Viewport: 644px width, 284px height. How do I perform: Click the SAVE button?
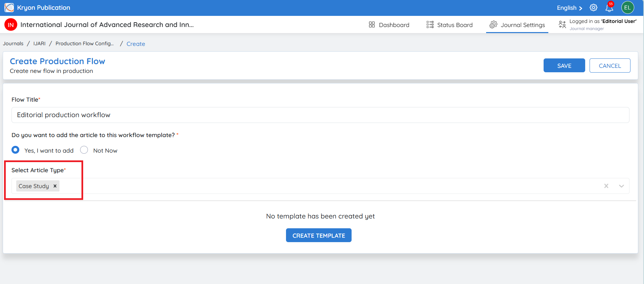tap(564, 66)
